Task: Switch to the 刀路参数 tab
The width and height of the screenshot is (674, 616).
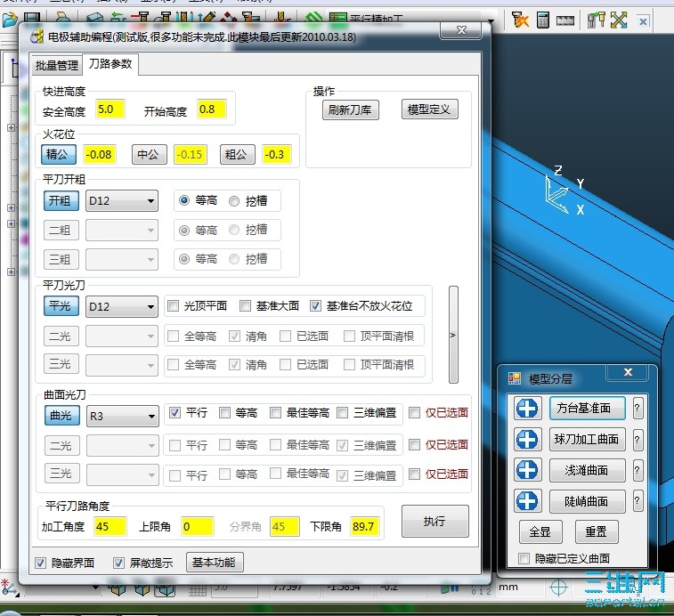Action: point(110,64)
